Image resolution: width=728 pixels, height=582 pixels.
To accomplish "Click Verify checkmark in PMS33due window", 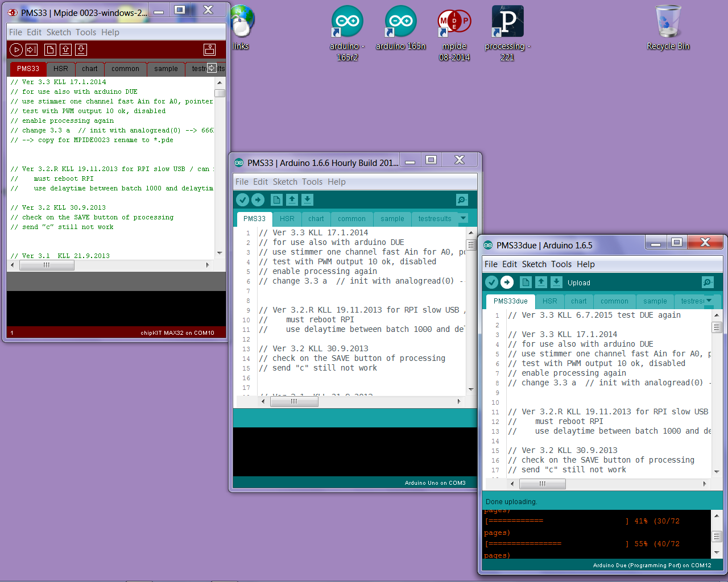I will 491,282.
